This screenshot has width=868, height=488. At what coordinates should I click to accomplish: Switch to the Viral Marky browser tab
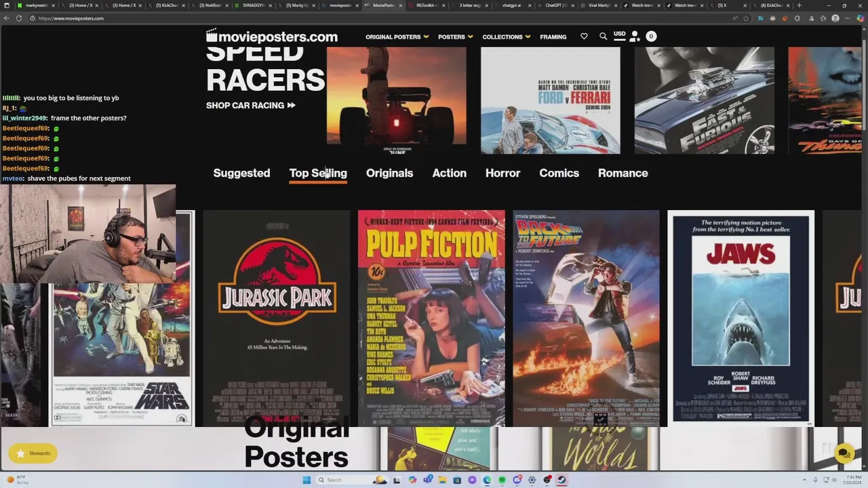pyautogui.click(x=599, y=5)
